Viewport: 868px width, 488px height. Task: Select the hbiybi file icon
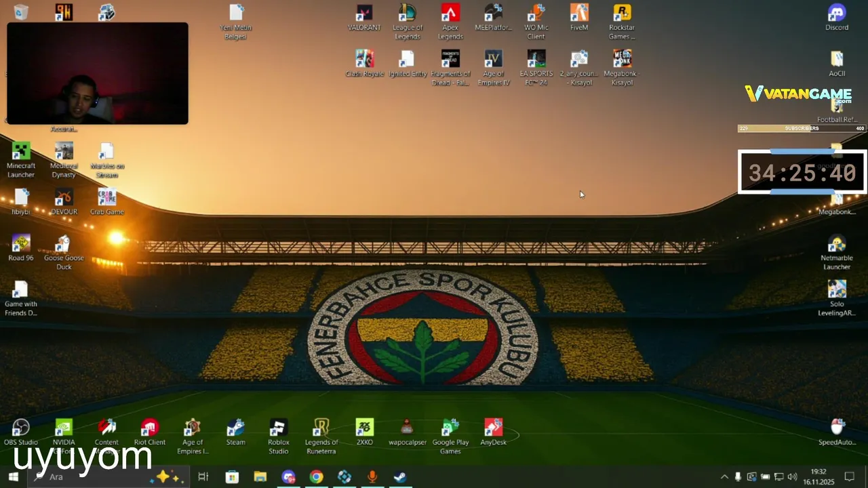point(21,202)
